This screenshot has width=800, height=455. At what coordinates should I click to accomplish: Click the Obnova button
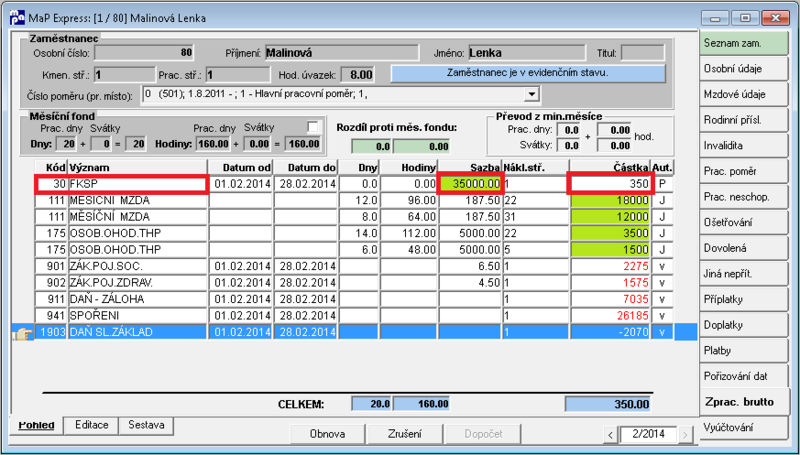(328, 434)
